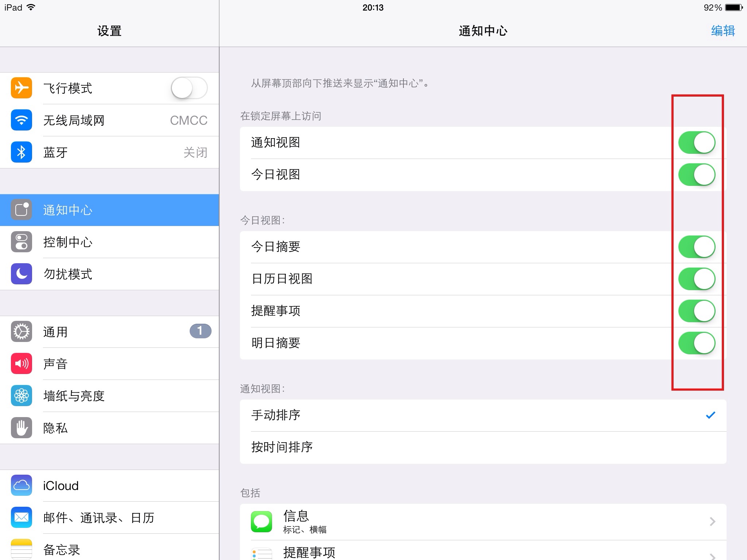Viewport: 747px width, 560px height.
Task: Click the 通用 gear icon
Action: [x=21, y=331]
